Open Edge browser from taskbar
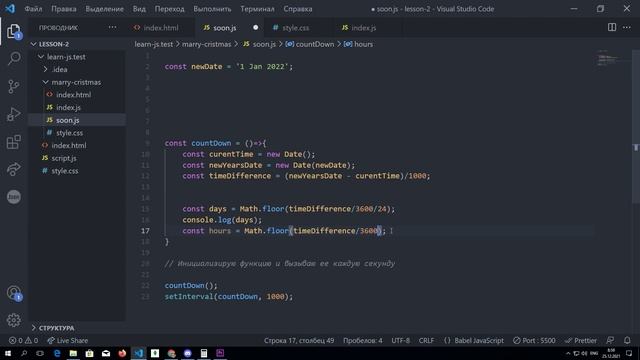 coord(57,353)
